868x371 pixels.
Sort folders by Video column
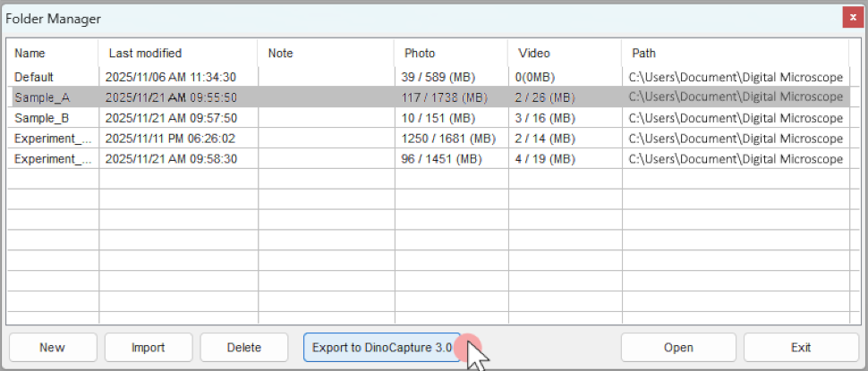tap(565, 54)
